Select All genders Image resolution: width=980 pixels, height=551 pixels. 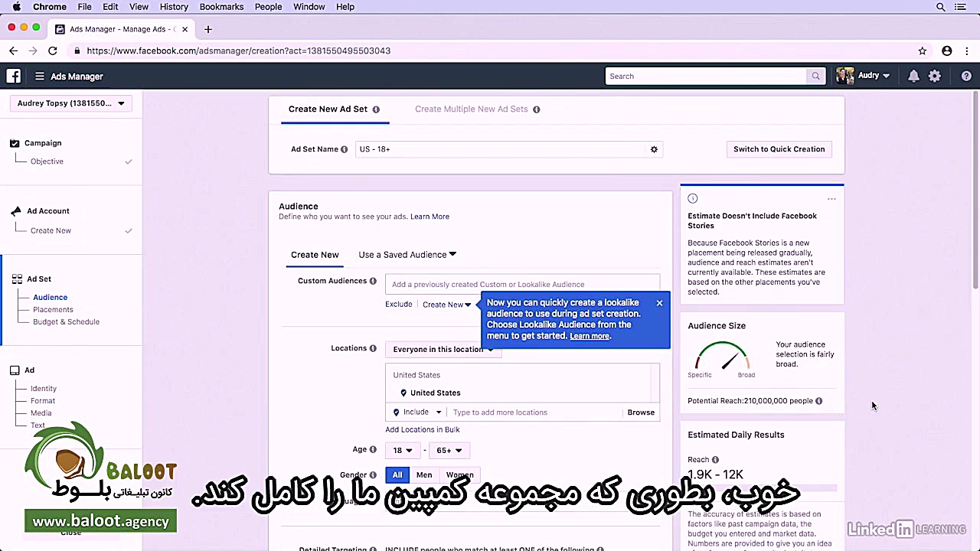pos(397,475)
